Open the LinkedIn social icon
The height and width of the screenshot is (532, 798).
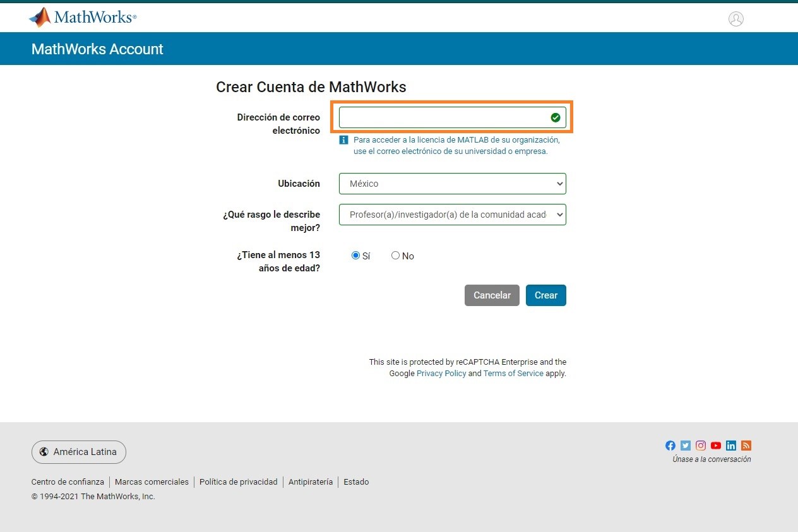click(x=731, y=446)
